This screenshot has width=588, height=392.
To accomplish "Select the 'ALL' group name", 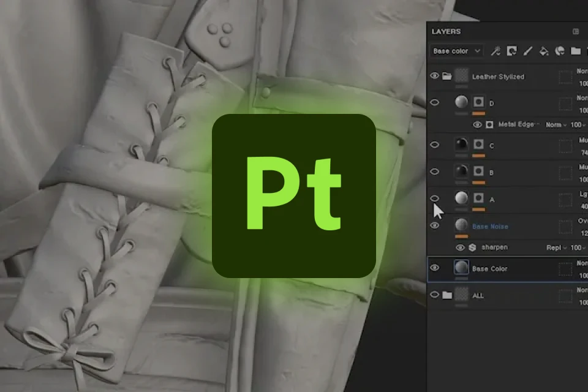I will click(x=478, y=296).
